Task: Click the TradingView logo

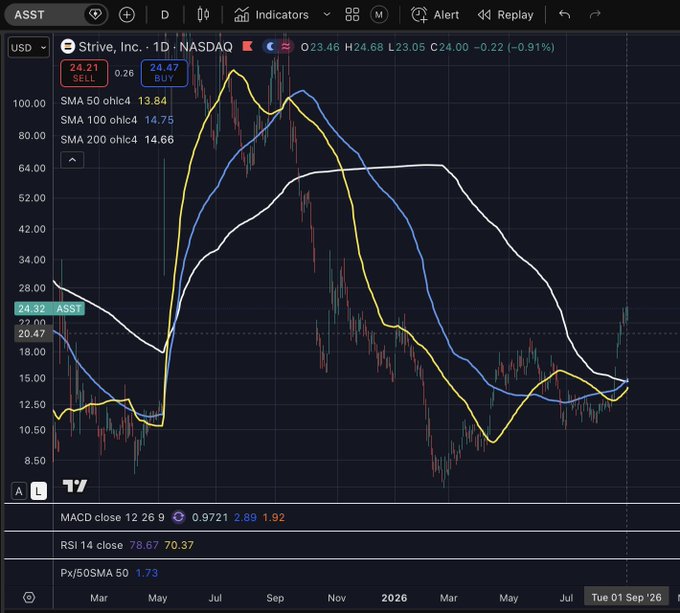Action: 75,486
